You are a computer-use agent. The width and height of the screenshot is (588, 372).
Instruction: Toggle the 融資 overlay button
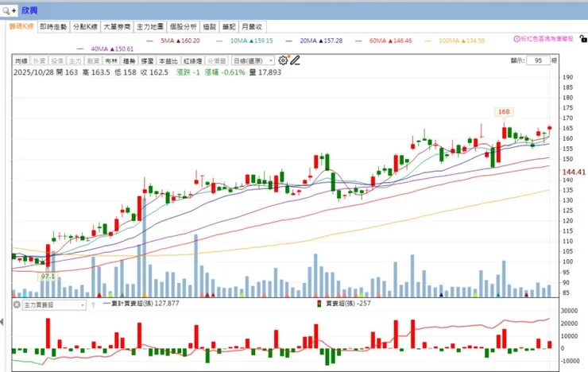(94, 60)
